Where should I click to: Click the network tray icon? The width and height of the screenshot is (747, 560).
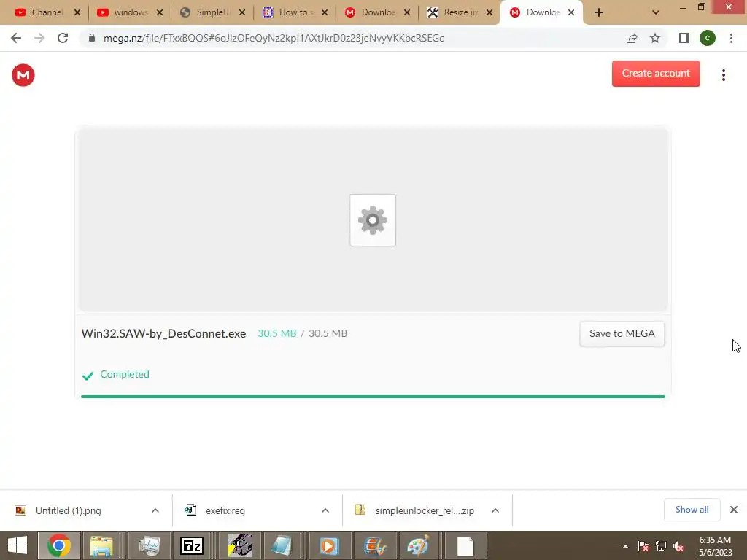coord(661,546)
